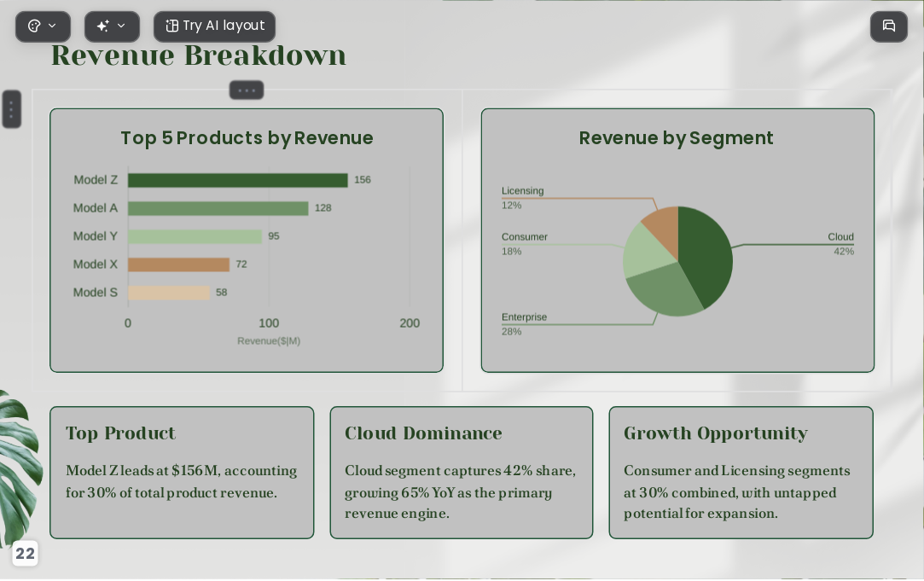Select the Revenue by Segment heading

pos(676,138)
